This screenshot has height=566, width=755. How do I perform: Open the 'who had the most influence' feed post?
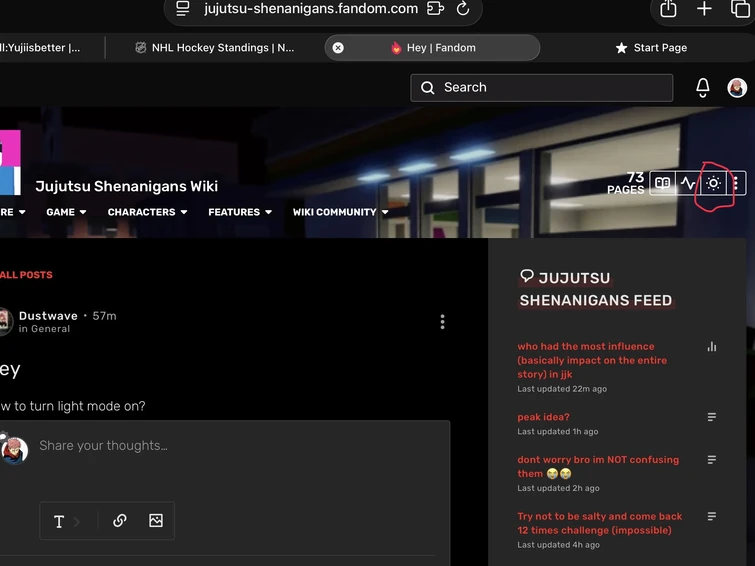592,360
